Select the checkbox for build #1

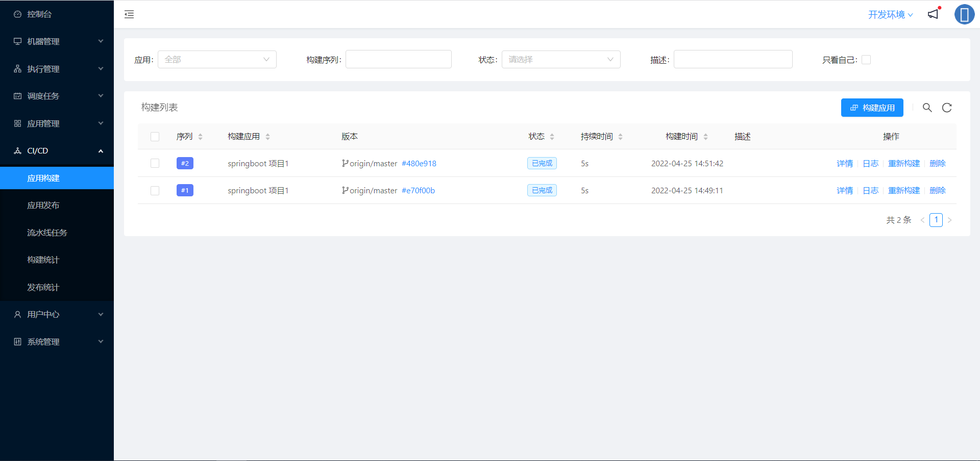pyautogui.click(x=155, y=190)
